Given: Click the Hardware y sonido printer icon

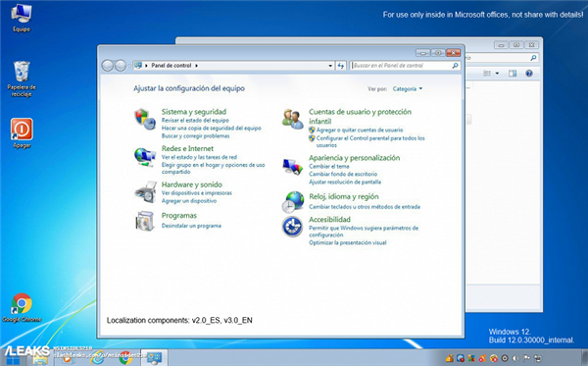Looking at the screenshot, I should point(145,191).
